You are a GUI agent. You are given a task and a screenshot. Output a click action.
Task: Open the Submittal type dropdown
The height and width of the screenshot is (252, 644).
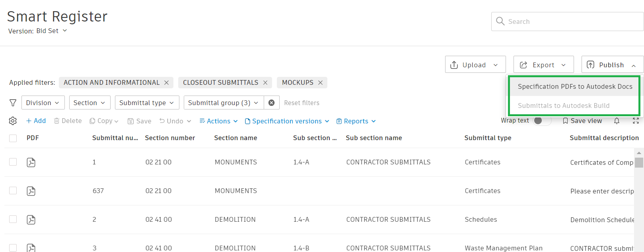tap(147, 103)
